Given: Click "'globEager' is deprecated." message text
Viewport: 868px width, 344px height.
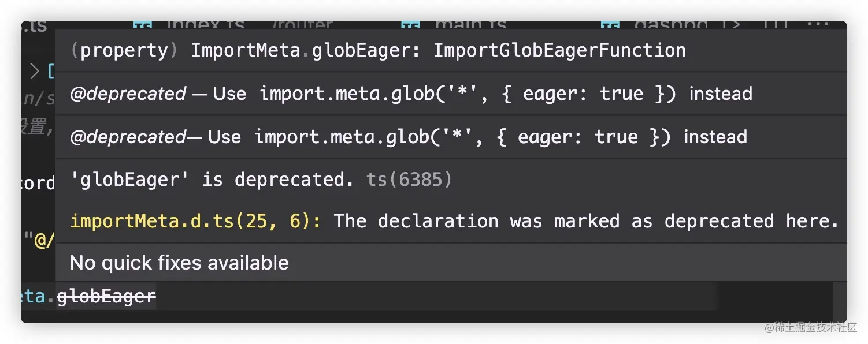Looking at the screenshot, I should (x=212, y=180).
